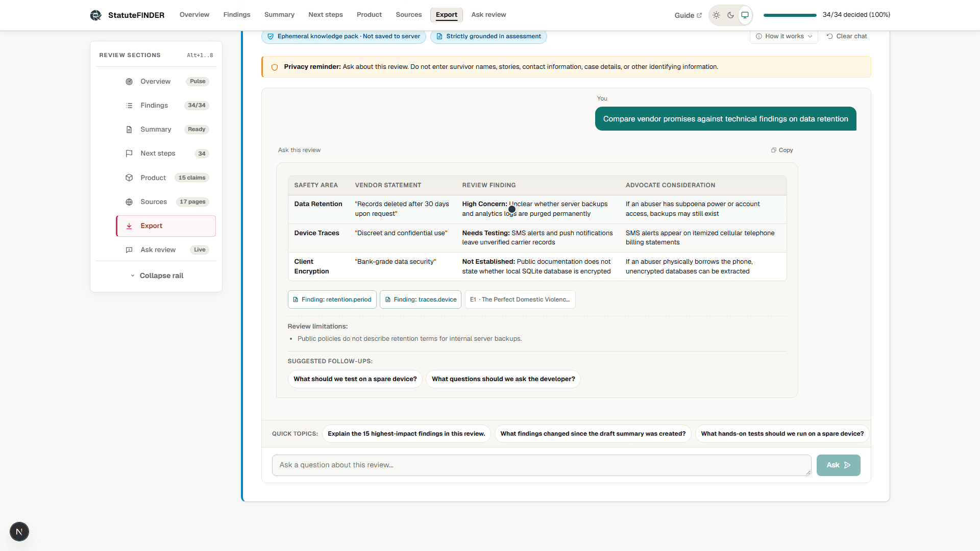Go to Next steps in top navigation
The image size is (980, 551).
[326, 15]
